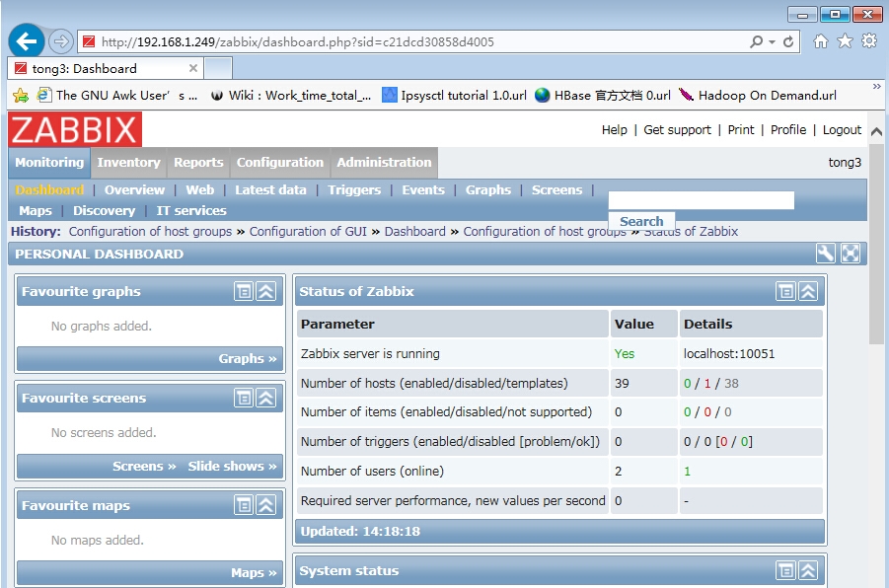
Task: Click the Print link
Action: (x=740, y=130)
